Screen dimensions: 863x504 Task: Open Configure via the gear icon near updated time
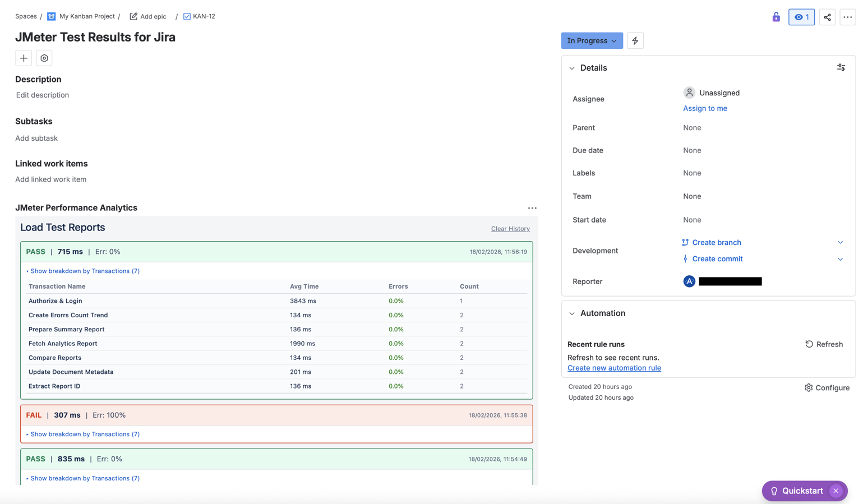808,387
